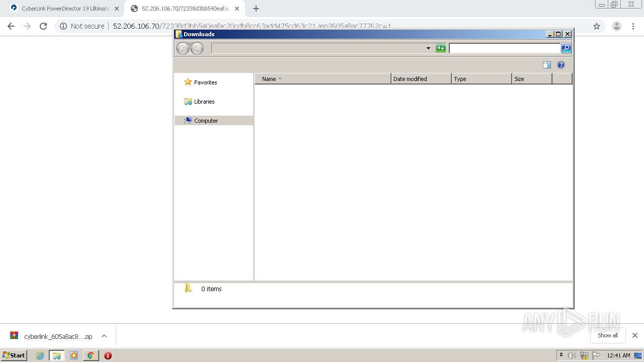This screenshot has height=362, width=644.
Task: Click the green refresh icon in Explorer
Action: pyautogui.click(x=441, y=48)
